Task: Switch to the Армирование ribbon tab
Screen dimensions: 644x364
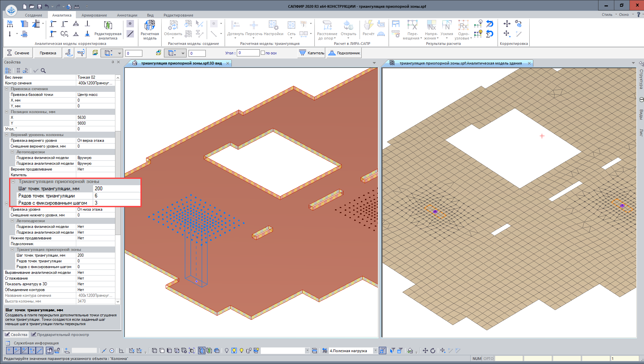Action: [94, 15]
